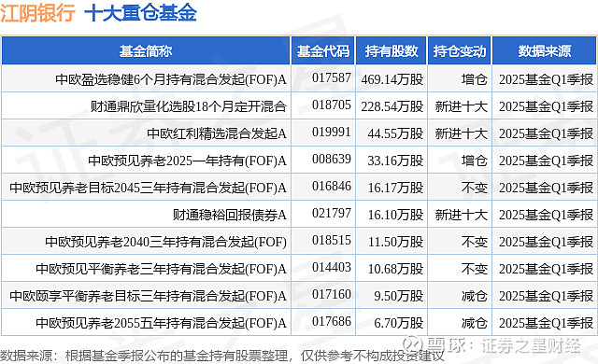Image resolution: width=598 pixels, height=364 pixels.
Task: Click 不变 in the 014403 row
Action: 475,269
